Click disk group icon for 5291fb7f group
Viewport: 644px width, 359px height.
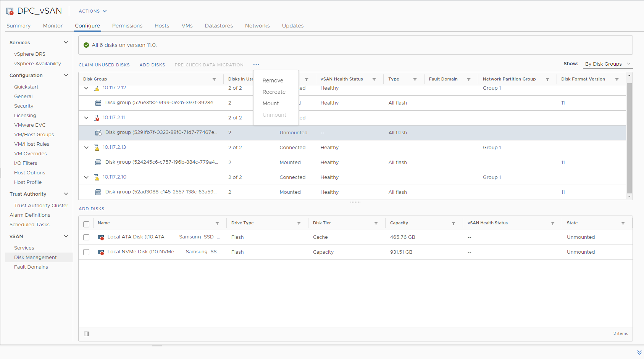(98, 132)
